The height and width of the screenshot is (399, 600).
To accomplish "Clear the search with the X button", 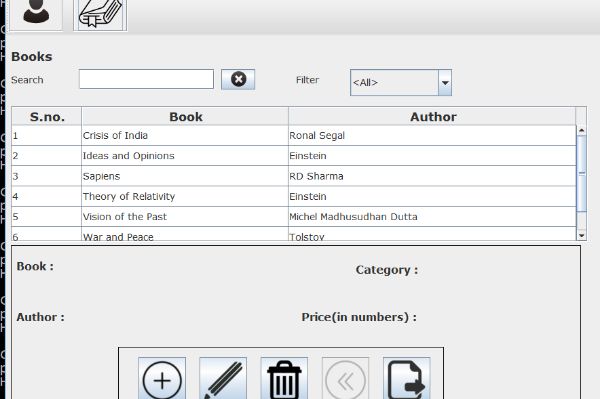I will [x=238, y=80].
